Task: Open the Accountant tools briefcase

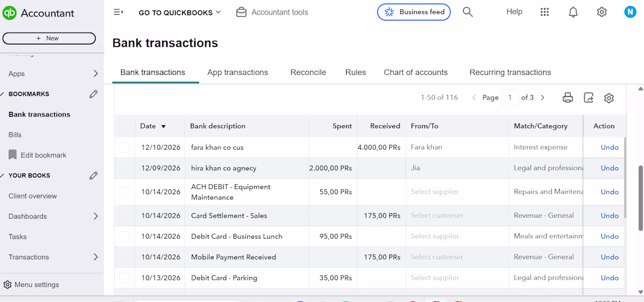Action: (241, 12)
